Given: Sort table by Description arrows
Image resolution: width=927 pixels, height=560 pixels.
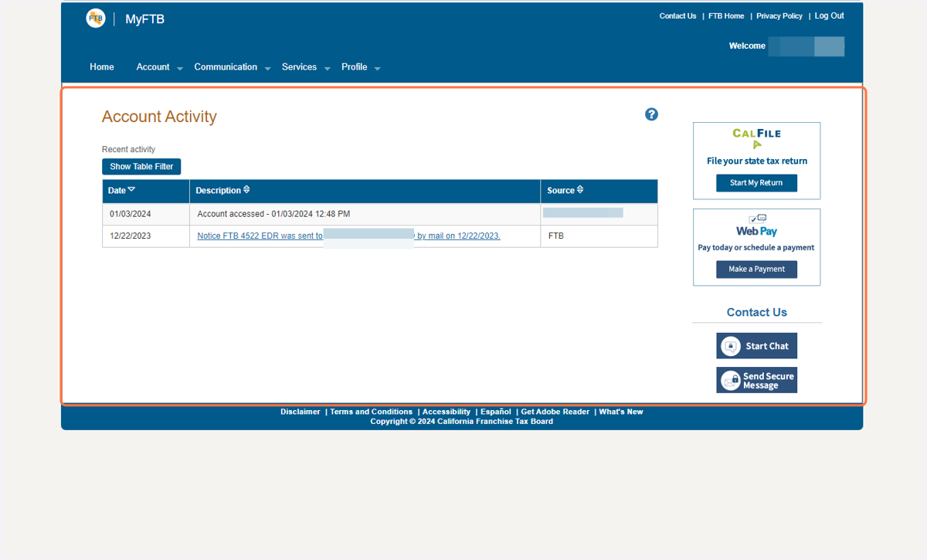Looking at the screenshot, I should [x=246, y=190].
